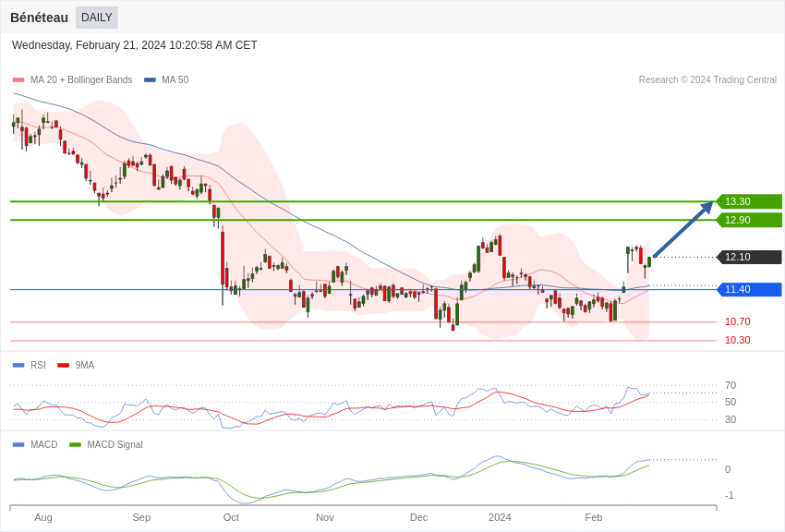Click the MACD Signal legend label
Viewport: 785px width, 532px height.
click(115, 444)
